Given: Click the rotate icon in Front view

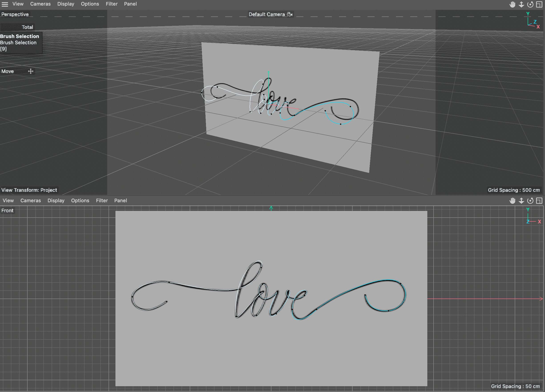Looking at the screenshot, I should 530,200.
